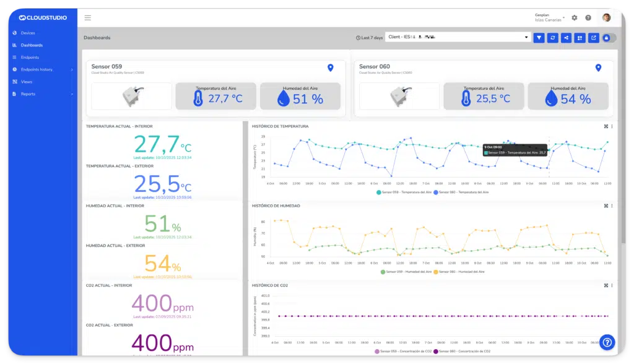Open the blue help bubble
Image resolution: width=634 pixels, height=364 pixels.
(607, 341)
